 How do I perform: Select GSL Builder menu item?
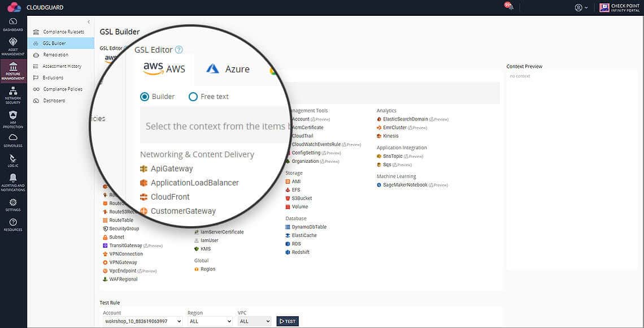pos(61,43)
